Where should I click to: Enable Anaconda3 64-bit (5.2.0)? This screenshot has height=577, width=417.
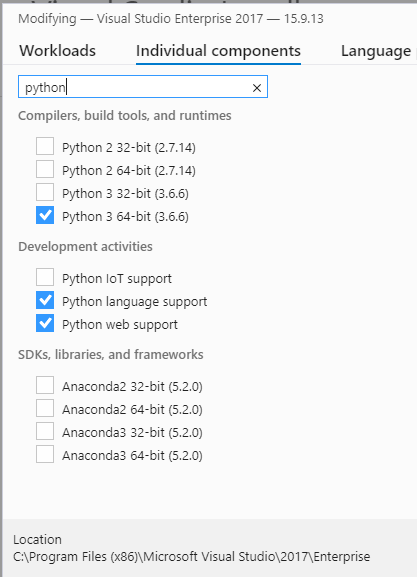tap(45, 454)
